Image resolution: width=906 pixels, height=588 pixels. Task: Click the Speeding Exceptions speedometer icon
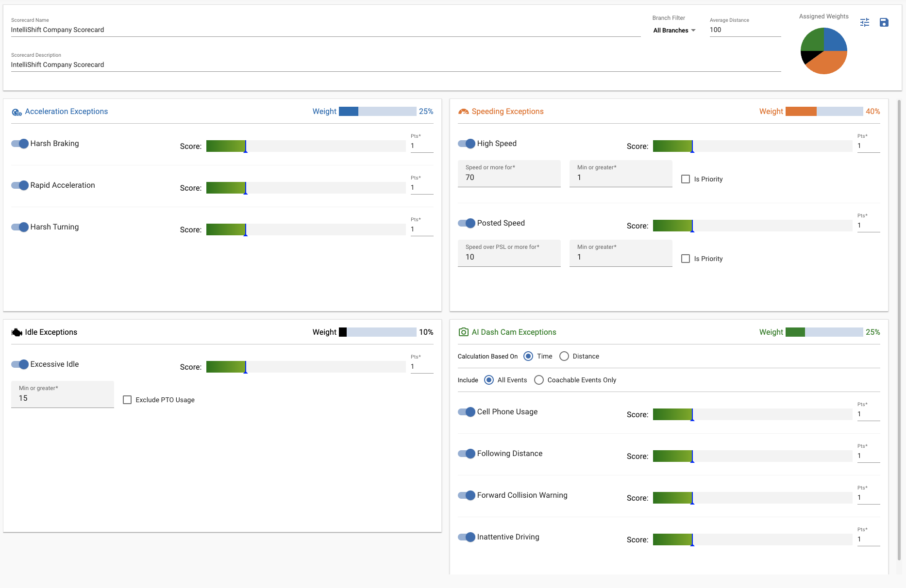(463, 112)
